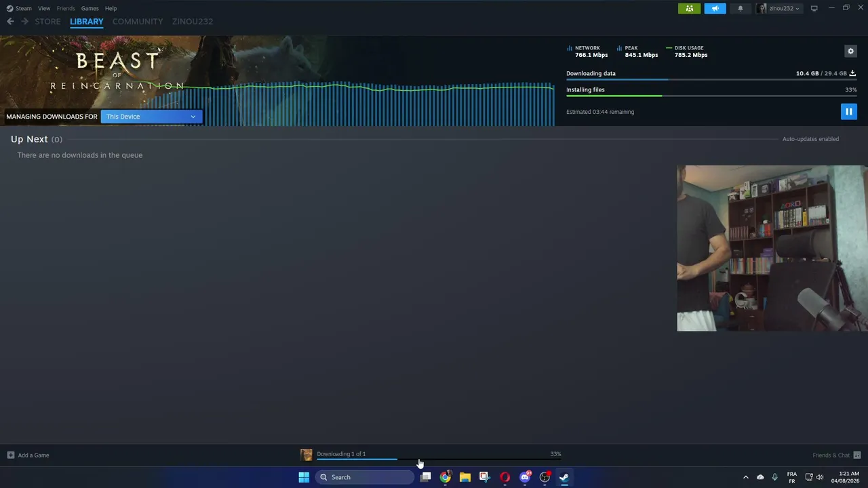The width and height of the screenshot is (868, 488).
Task: Click the bottom download progress bar
Action: tap(439, 460)
